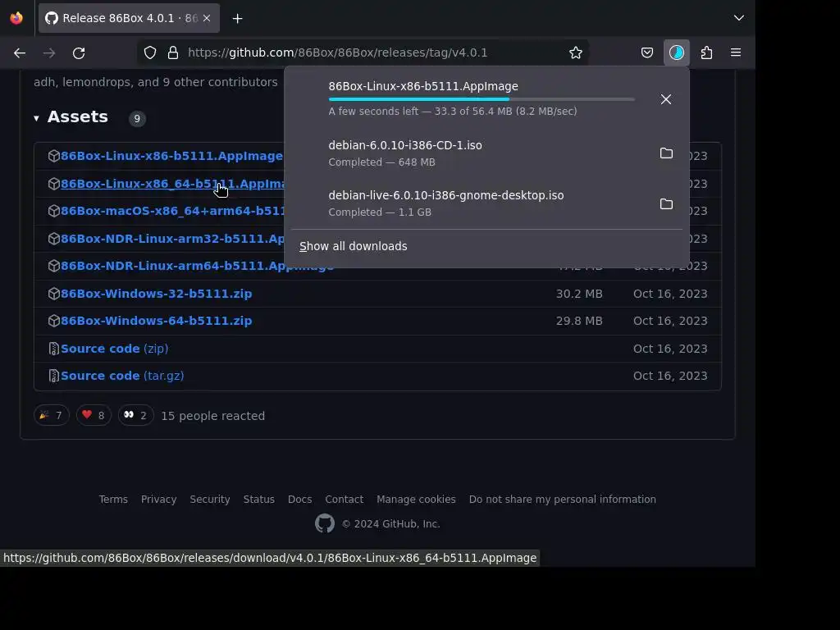Screen dimensions: 840x630
Task: Open the Status footer link
Action: 258,500
